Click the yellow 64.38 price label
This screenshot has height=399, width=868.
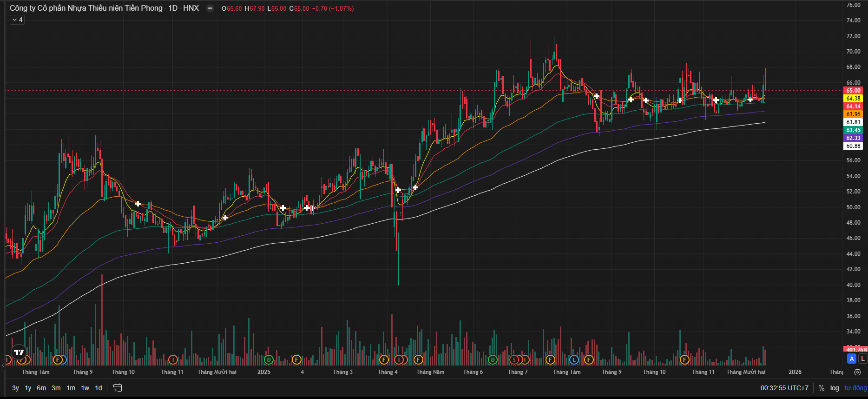pos(853,99)
